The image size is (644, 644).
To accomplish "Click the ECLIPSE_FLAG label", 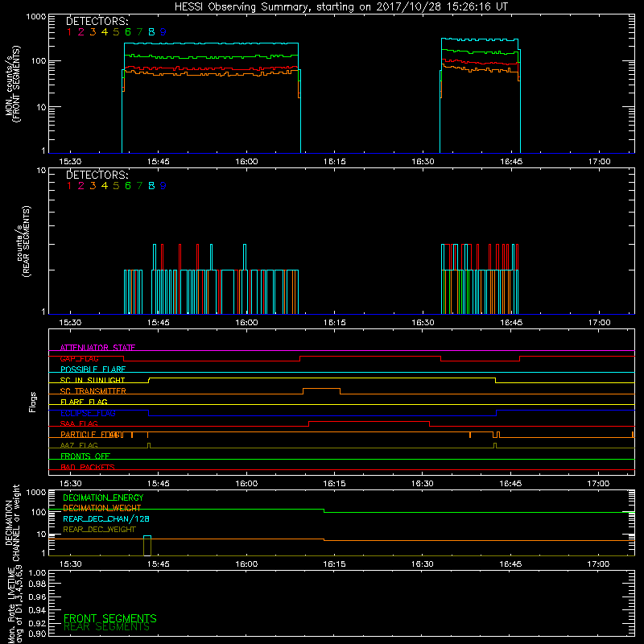I will [88, 413].
